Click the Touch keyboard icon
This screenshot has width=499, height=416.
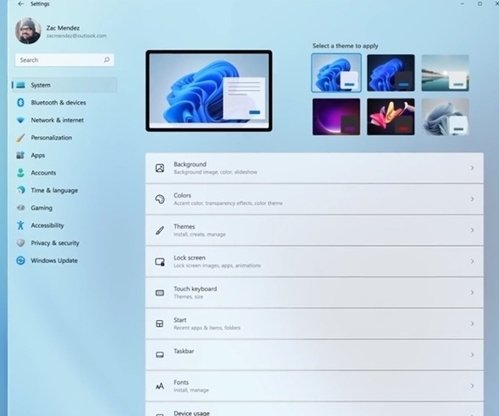click(x=160, y=293)
